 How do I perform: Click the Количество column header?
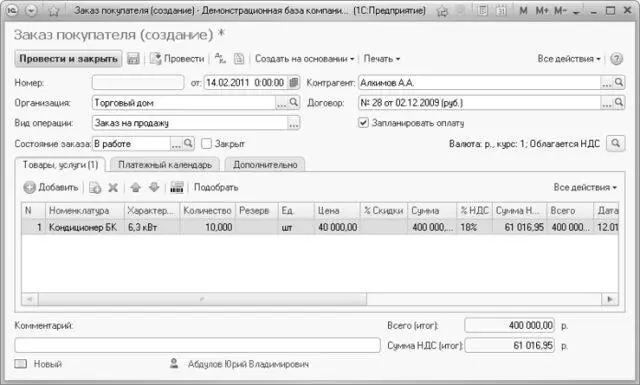(x=207, y=211)
